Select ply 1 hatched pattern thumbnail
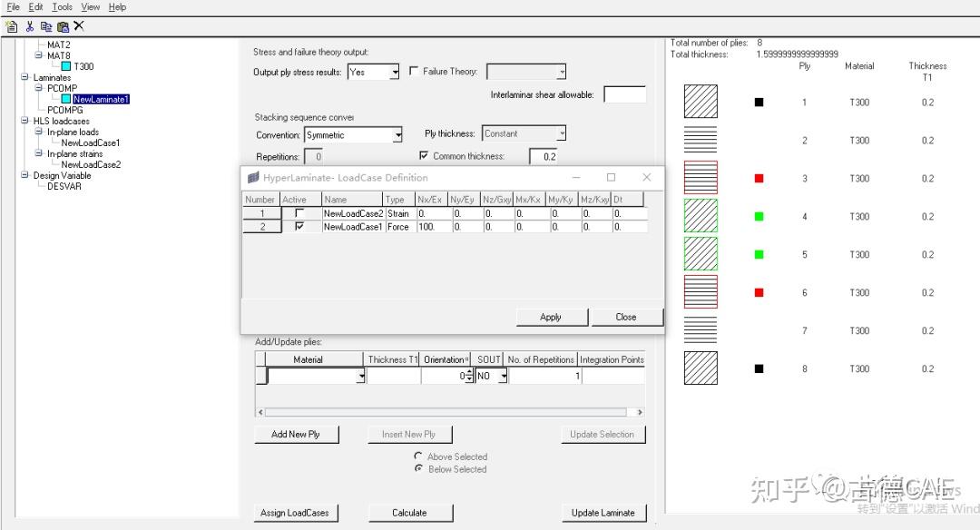 click(701, 102)
